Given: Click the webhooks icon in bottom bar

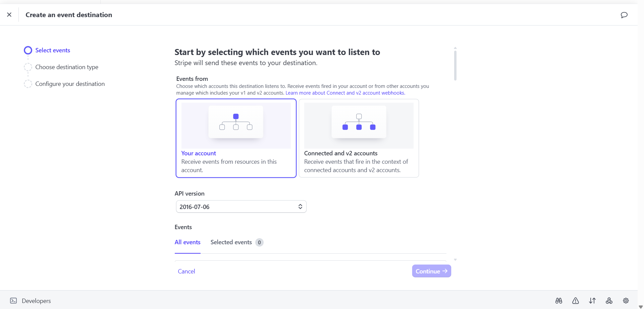Looking at the screenshot, I should pos(609,301).
